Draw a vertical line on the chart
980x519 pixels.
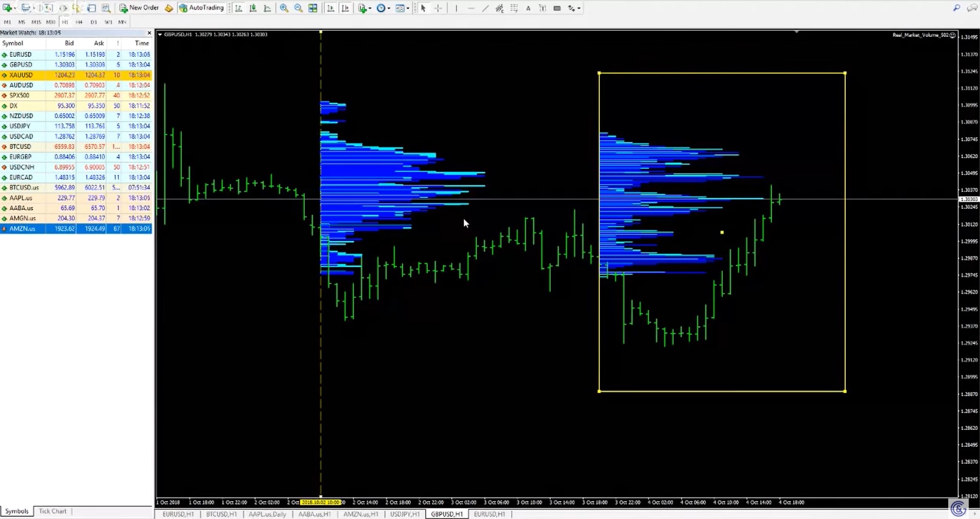(x=456, y=8)
